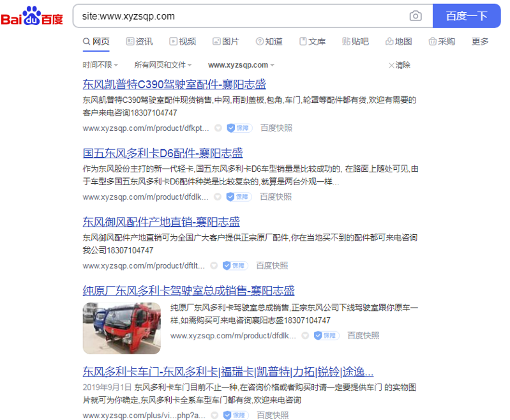The width and height of the screenshot is (510, 420).
Task: Click dropdown arrow icon after dfkpt URL
Action: click(218, 128)
